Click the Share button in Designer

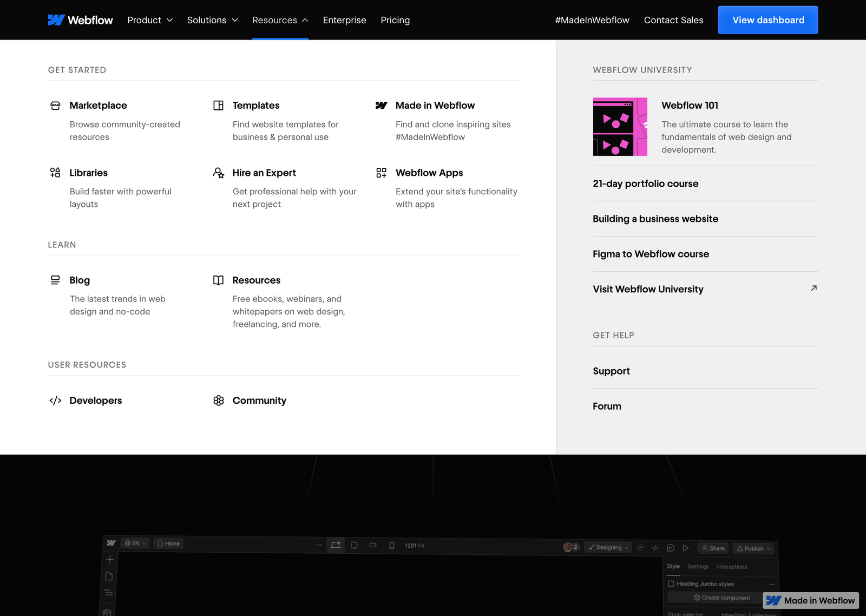[x=713, y=548]
